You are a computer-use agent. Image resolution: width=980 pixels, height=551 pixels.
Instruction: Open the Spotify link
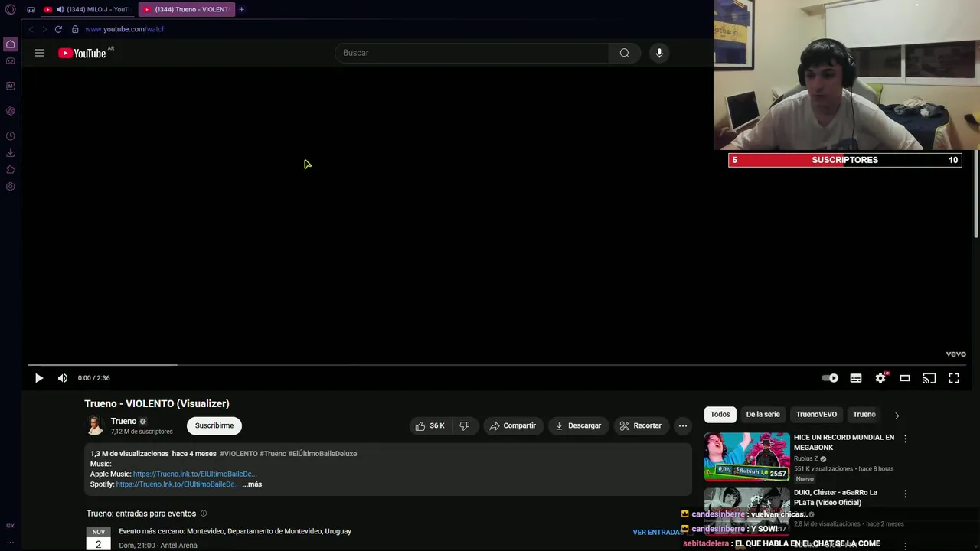pyautogui.click(x=175, y=484)
